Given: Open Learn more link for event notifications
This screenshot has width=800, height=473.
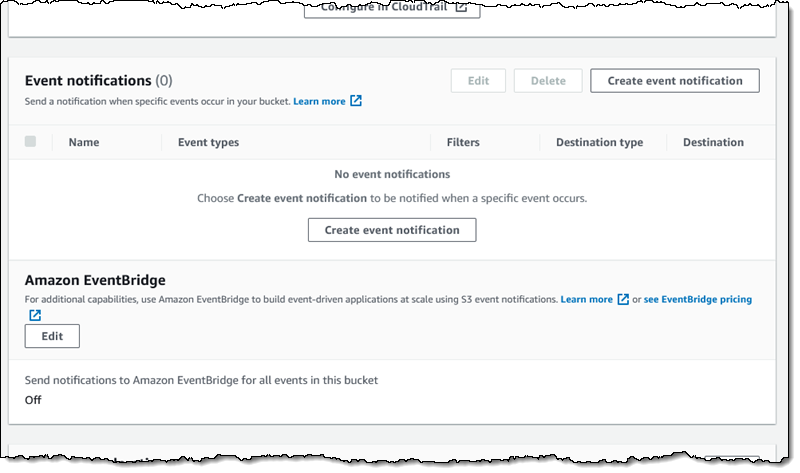Looking at the screenshot, I should [319, 101].
